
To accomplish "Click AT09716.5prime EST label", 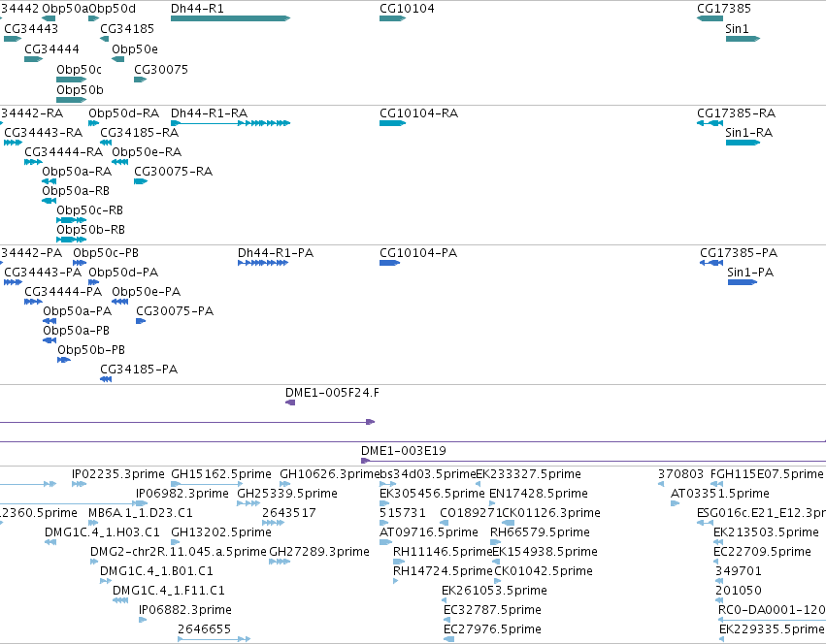I will (x=429, y=532).
